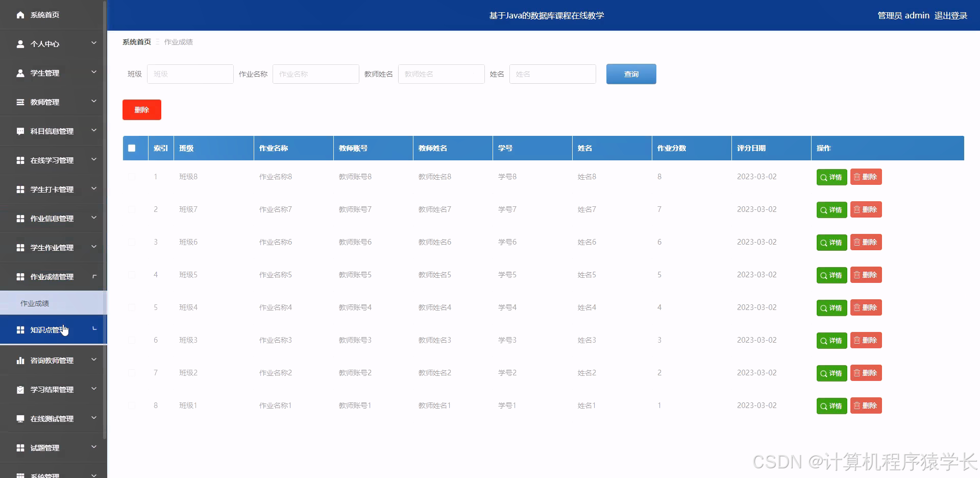This screenshot has width=980, height=478.
Task: Focus the 班级 search input field
Action: coord(190,74)
